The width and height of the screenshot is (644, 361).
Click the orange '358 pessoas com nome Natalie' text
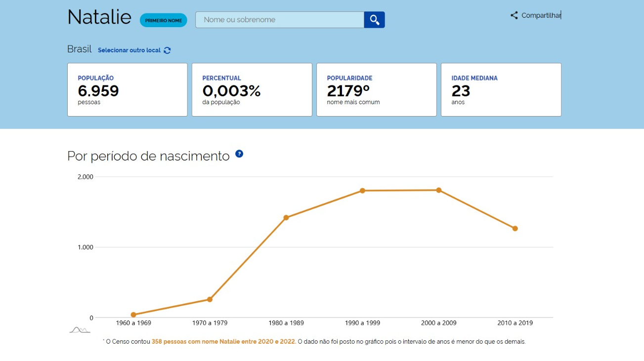click(223, 341)
